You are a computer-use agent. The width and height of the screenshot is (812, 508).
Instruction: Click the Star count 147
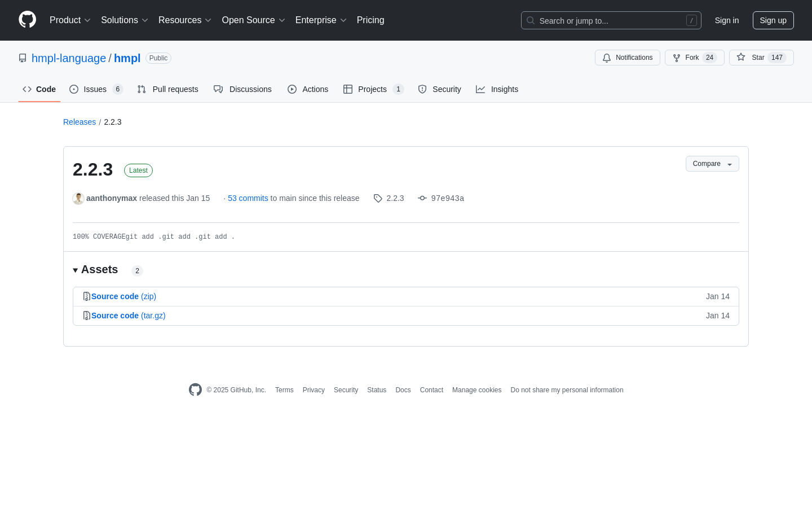point(777,58)
